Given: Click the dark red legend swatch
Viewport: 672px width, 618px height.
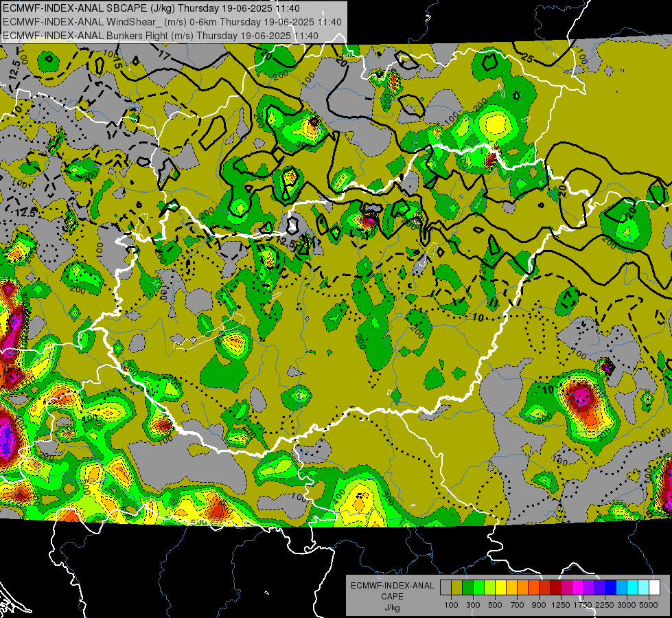Looking at the screenshot, I should (x=556, y=588).
